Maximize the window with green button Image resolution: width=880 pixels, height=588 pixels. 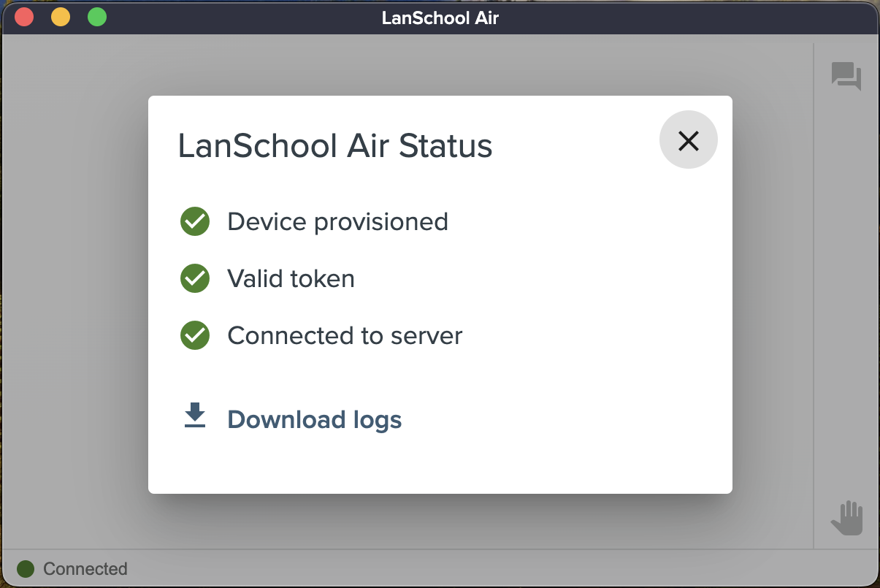97,17
